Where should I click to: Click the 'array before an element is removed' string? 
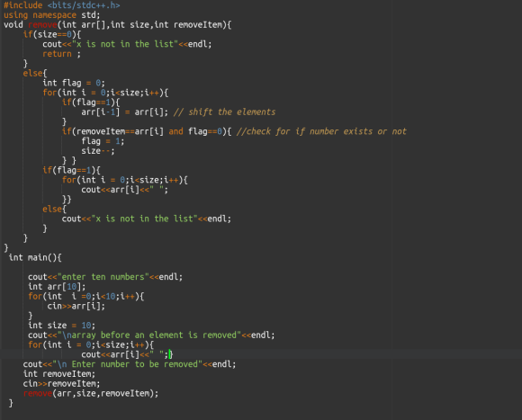tap(149, 335)
